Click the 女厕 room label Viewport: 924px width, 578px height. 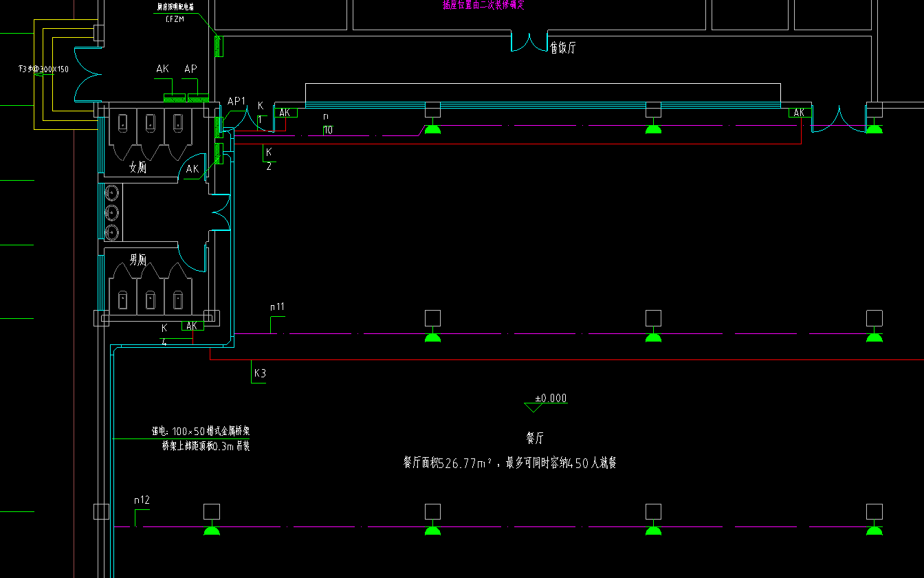(x=137, y=167)
